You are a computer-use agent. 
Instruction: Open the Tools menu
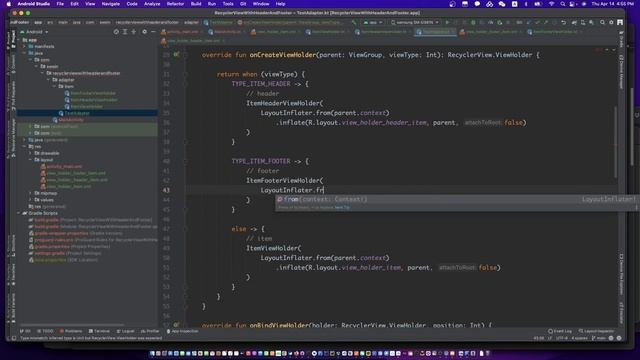coord(228,4)
